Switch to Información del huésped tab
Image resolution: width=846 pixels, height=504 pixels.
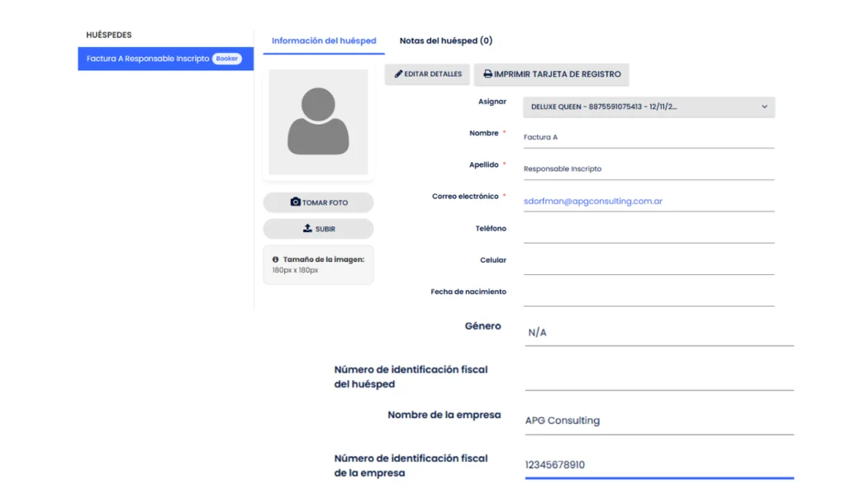pyautogui.click(x=324, y=40)
